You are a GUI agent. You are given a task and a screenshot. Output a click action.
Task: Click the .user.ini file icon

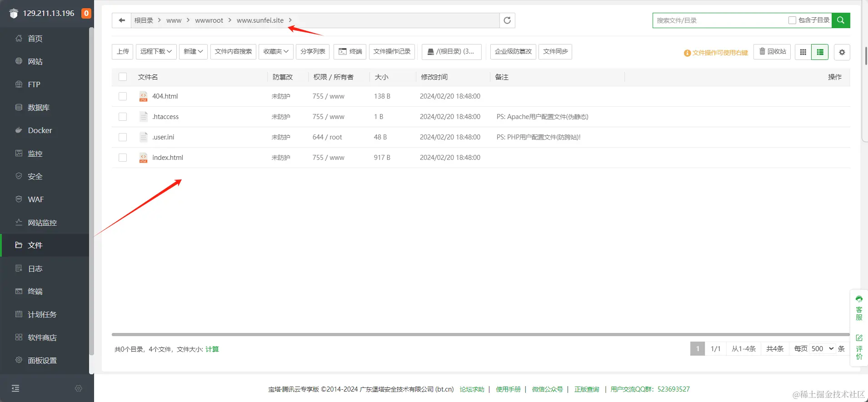(143, 137)
